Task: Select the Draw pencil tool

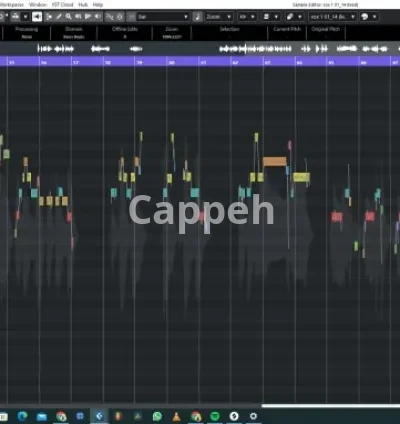Action: pyautogui.click(x=59, y=17)
